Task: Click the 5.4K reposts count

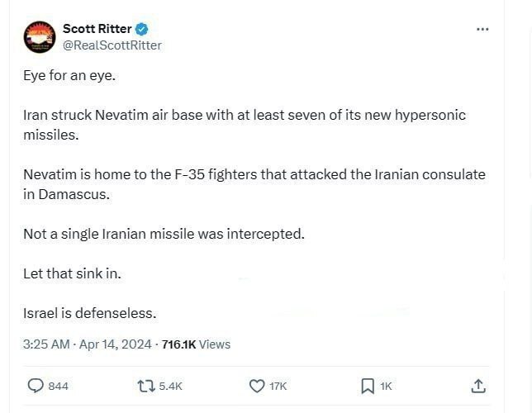Action: click(x=170, y=387)
